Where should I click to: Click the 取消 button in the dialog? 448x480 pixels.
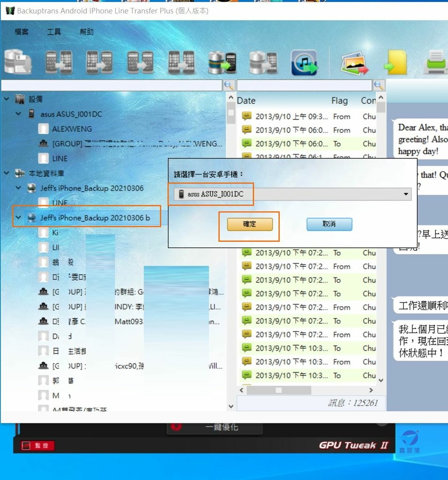329,224
